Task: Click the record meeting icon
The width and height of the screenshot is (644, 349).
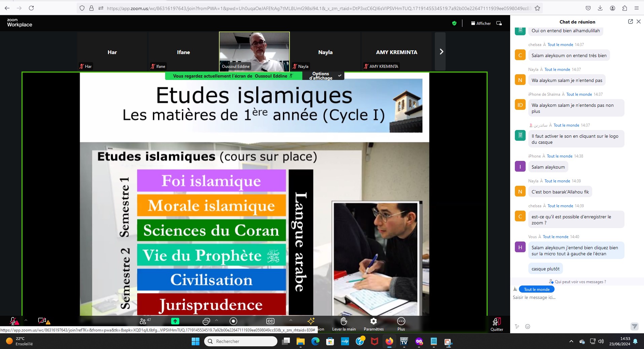Action: tap(233, 321)
